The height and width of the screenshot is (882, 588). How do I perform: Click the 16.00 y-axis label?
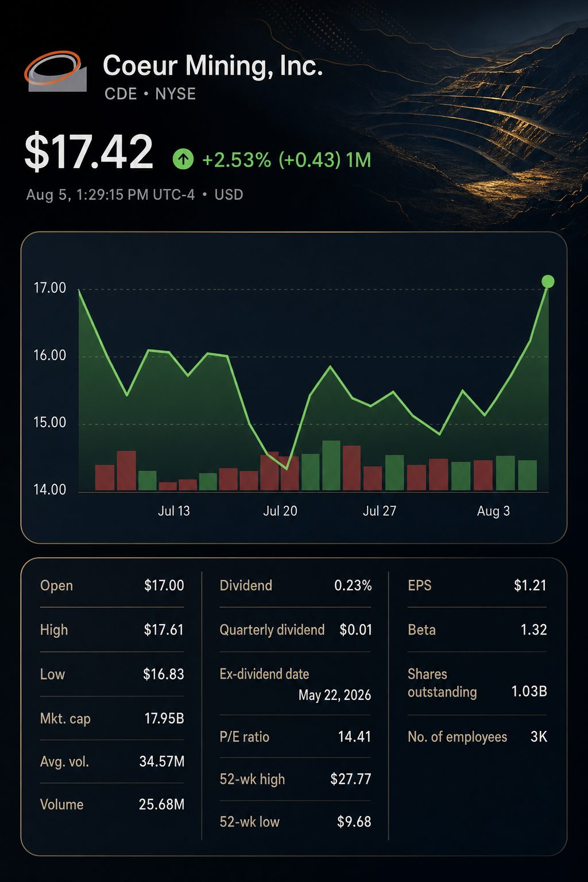(x=50, y=355)
